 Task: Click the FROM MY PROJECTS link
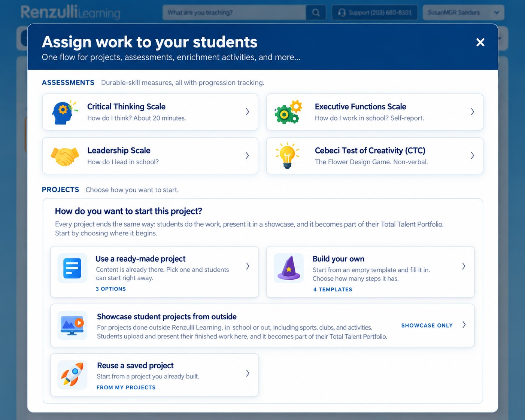pyautogui.click(x=126, y=387)
